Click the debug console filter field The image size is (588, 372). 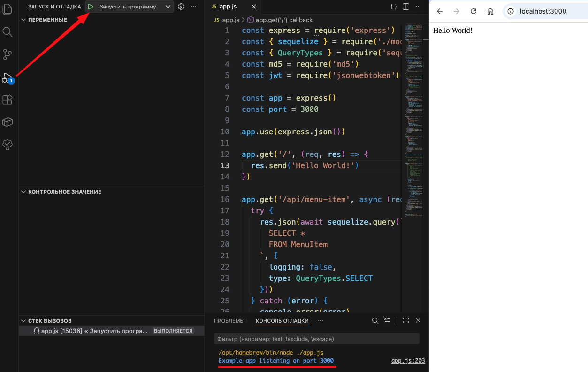[x=316, y=339]
